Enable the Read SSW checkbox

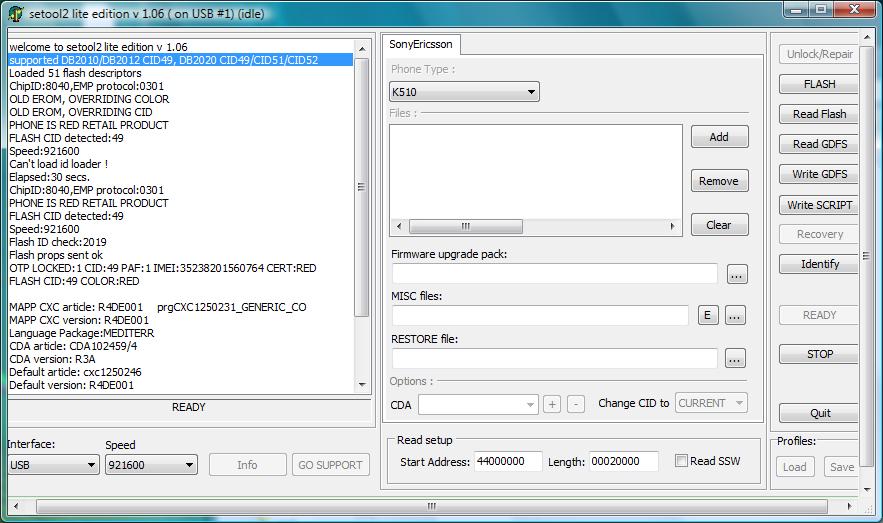(x=681, y=461)
